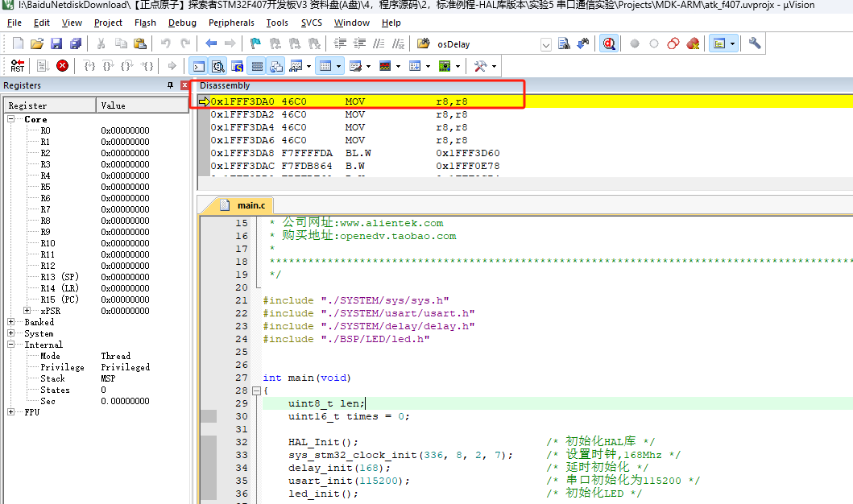853x504 pixels.
Task: Expand the xPSR register node
Action: pyautogui.click(x=27, y=311)
